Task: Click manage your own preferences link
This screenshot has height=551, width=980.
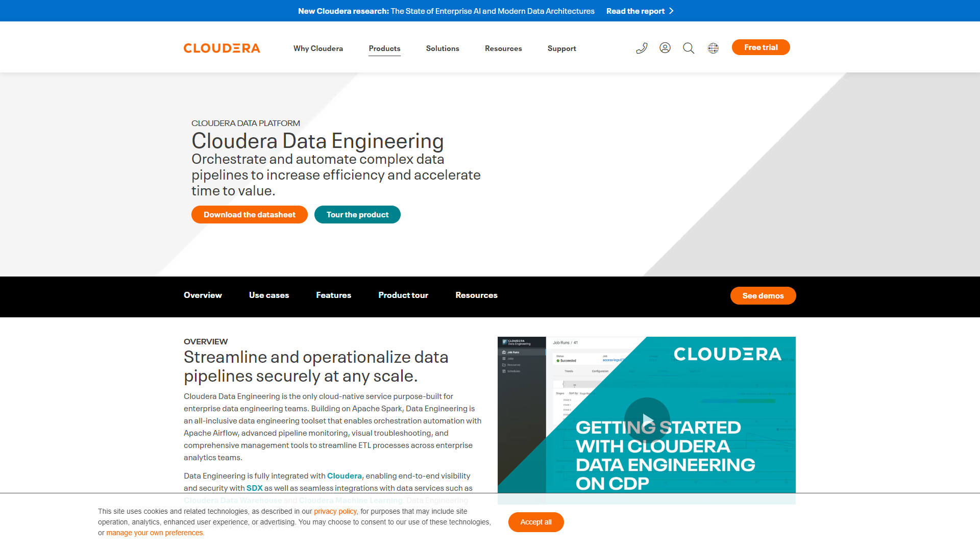Action: coord(154,532)
